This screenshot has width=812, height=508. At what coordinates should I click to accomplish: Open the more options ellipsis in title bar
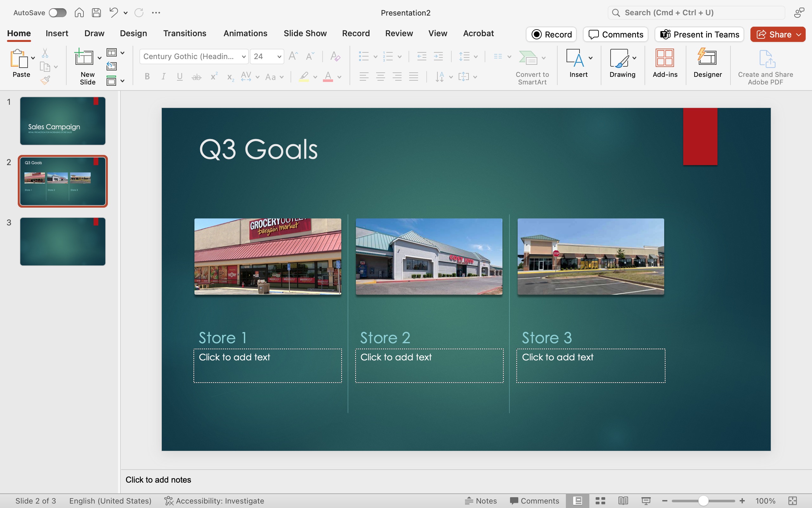(x=156, y=13)
